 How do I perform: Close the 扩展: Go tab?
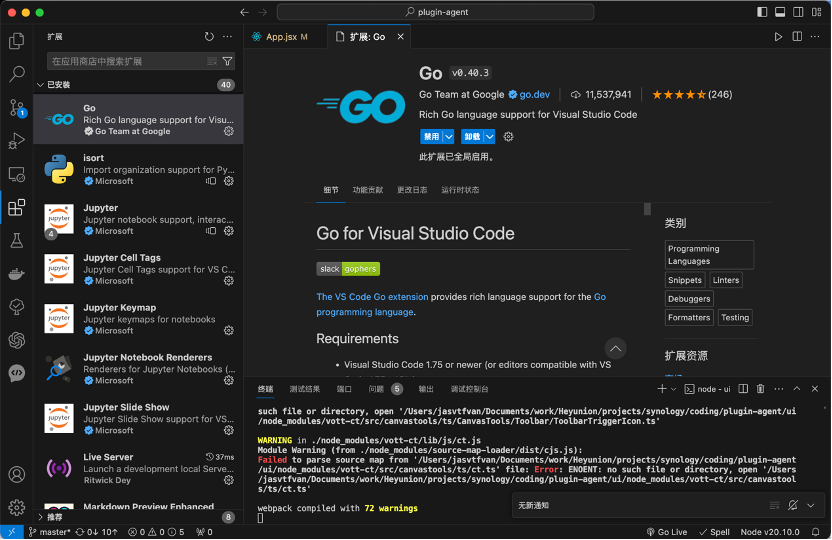coord(401,37)
